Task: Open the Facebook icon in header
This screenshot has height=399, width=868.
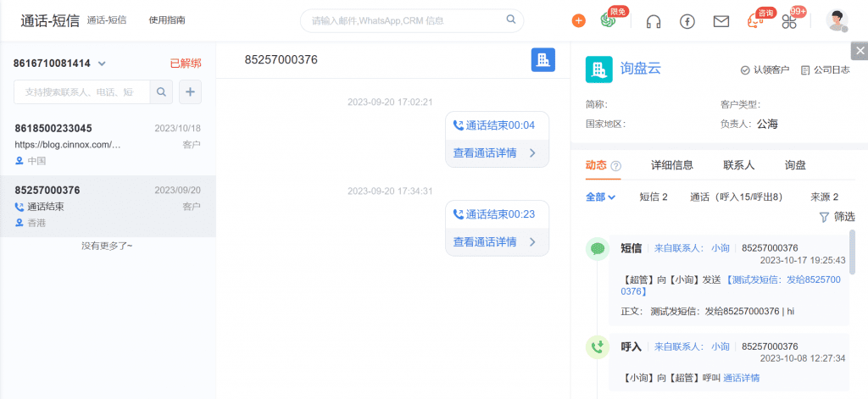Action: (x=687, y=21)
